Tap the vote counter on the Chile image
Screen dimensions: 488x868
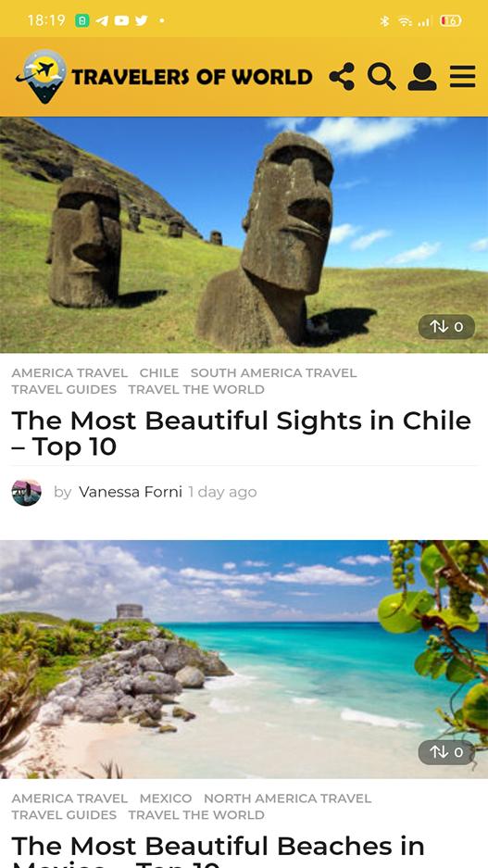point(446,327)
